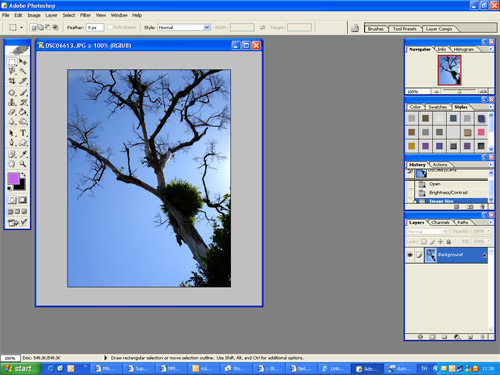
Task: Select the Crop tool
Action: point(12,81)
